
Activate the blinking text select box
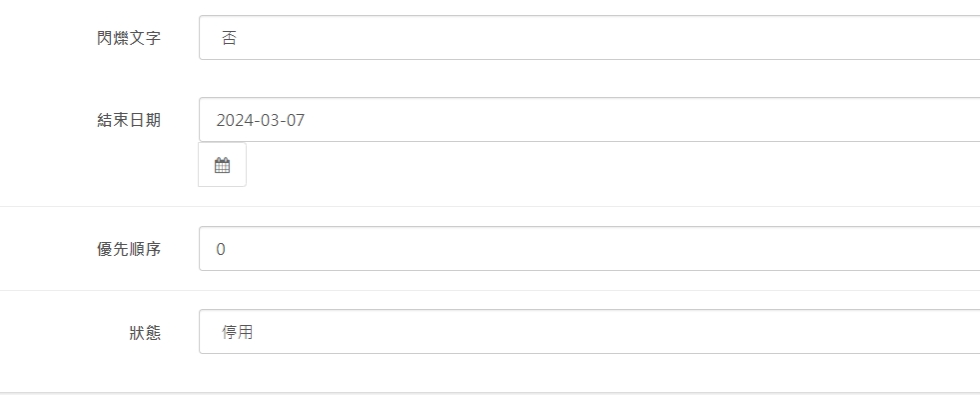[x=589, y=38]
